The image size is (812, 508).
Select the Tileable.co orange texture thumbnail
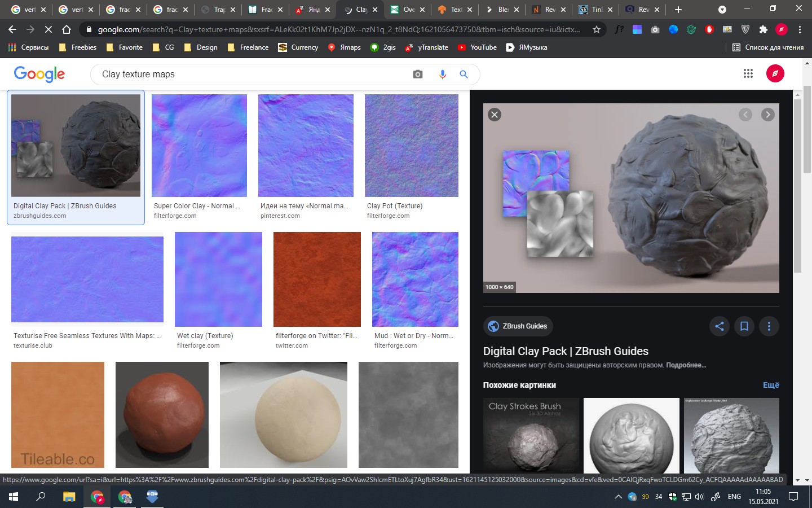[58, 415]
